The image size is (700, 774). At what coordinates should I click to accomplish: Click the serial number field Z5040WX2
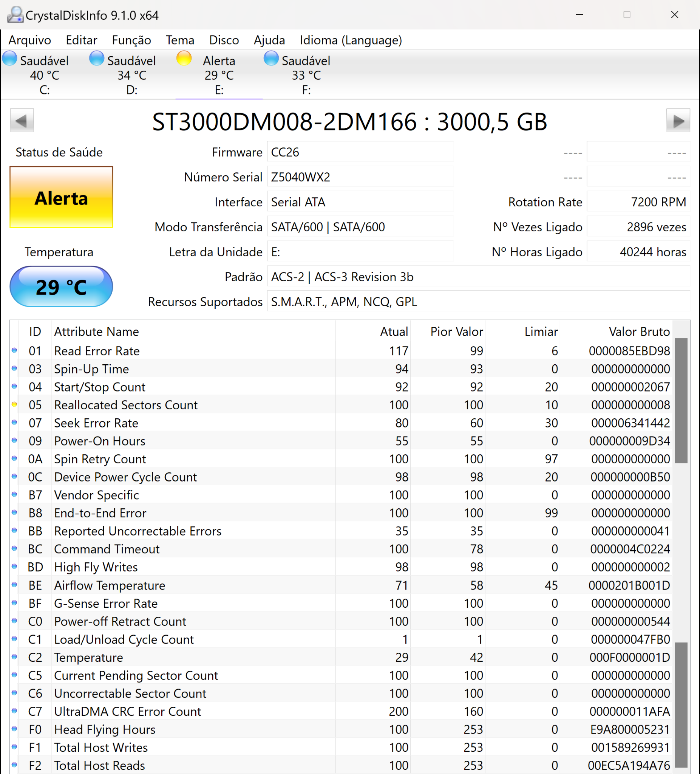(360, 177)
